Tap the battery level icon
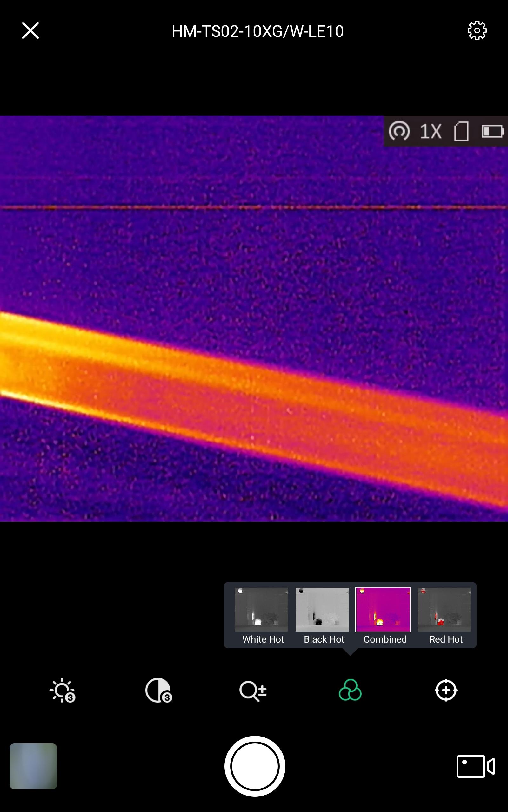This screenshot has height=812, width=508. point(492,131)
